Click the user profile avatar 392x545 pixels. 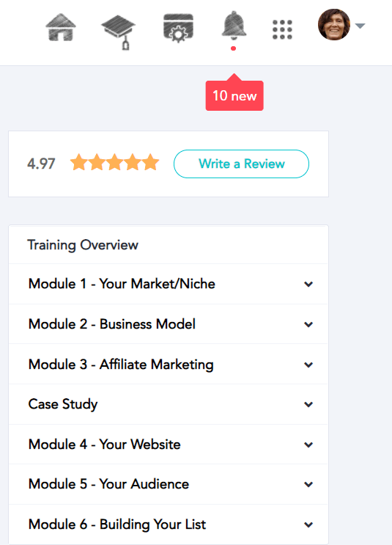pyautogui.click(x=334, y=25)
